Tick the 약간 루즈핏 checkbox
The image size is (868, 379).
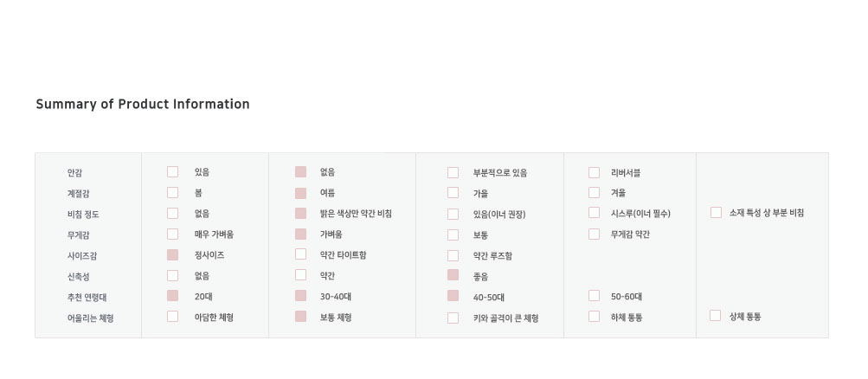(453, 255)
